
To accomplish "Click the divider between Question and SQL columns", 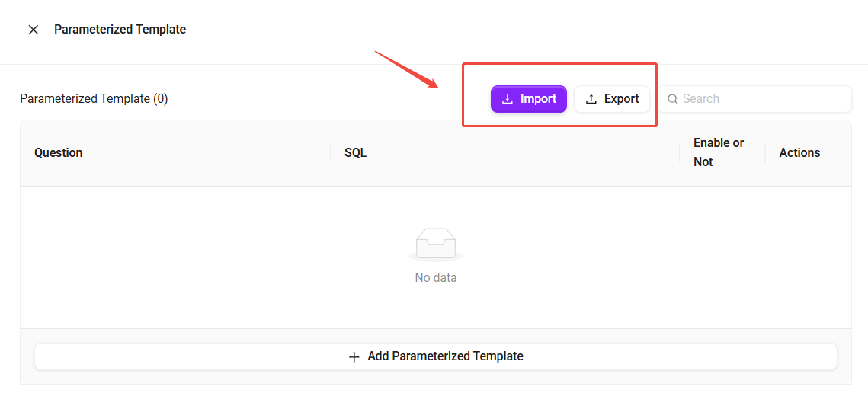I will coord(331,153).
